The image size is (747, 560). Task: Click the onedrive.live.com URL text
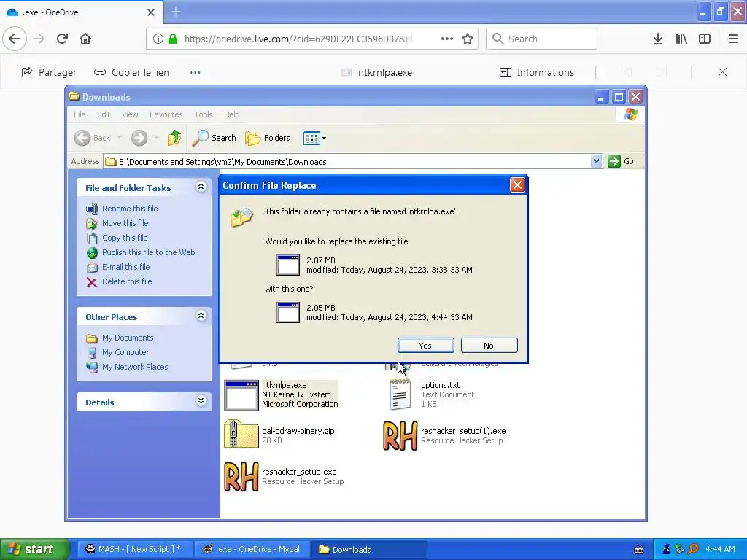click(298, 39)
